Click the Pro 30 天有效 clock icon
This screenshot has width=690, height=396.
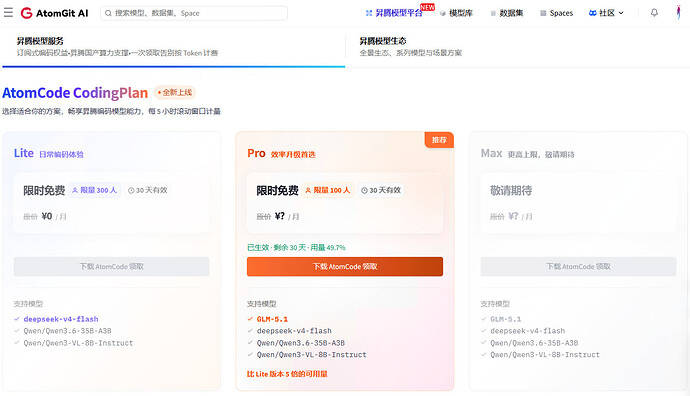(x=364, y=191)
